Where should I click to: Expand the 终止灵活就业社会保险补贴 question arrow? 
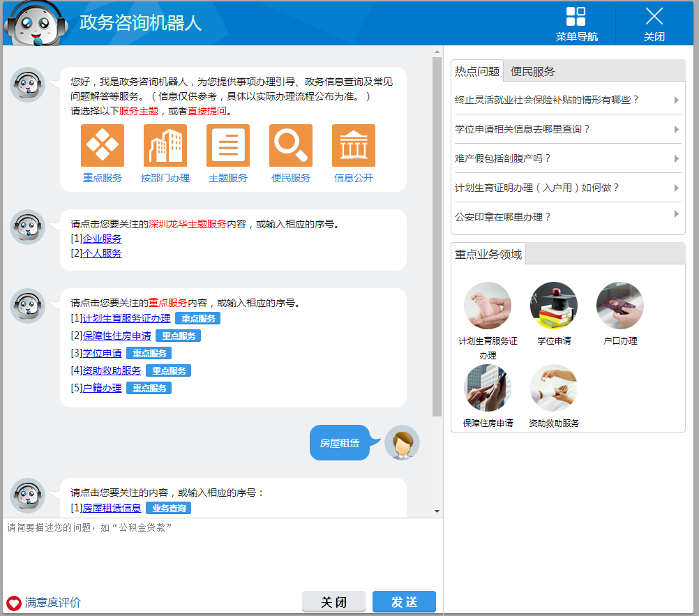(x=676, y=100)
